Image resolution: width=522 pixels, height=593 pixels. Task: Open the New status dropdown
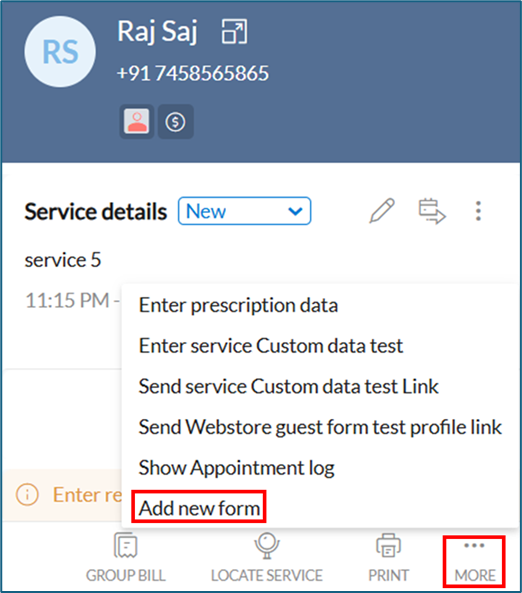244,211
